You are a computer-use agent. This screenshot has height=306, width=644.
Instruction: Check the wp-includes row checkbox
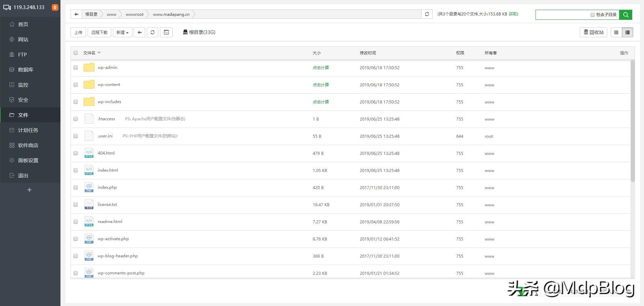coord(76,102)
